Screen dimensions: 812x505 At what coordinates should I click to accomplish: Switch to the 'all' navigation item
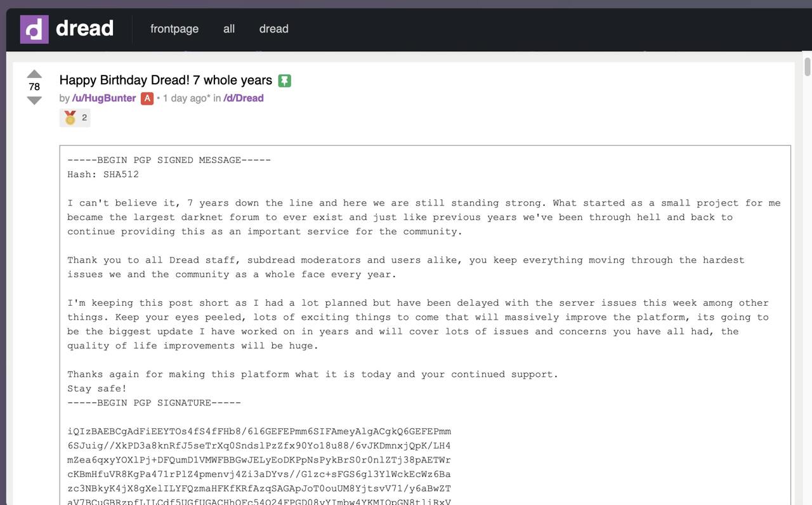(x=229, y=29)
